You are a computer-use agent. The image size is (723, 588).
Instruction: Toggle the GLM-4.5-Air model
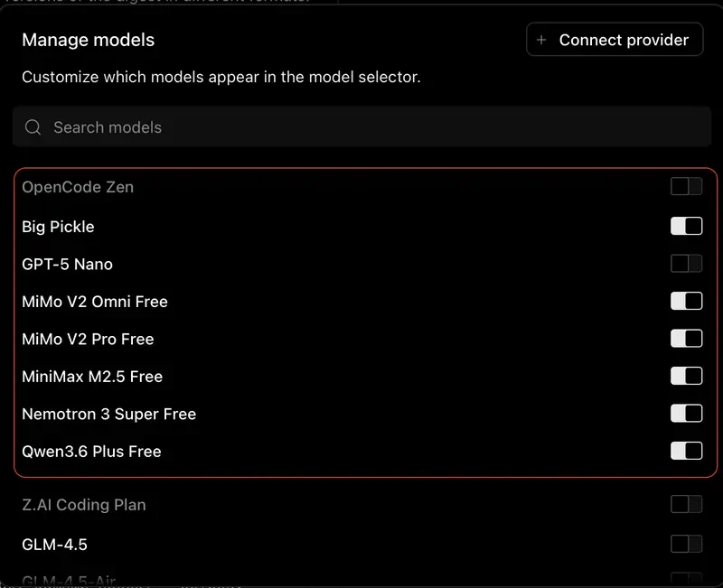coord(686,579)
